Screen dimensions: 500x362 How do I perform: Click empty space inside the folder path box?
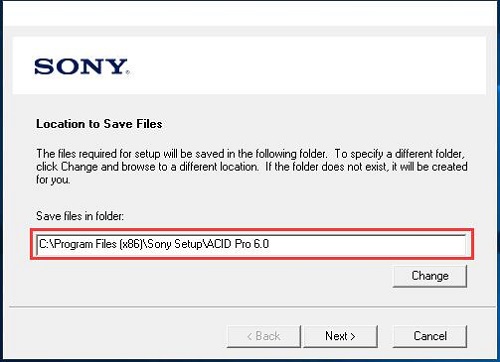point(367,244)
